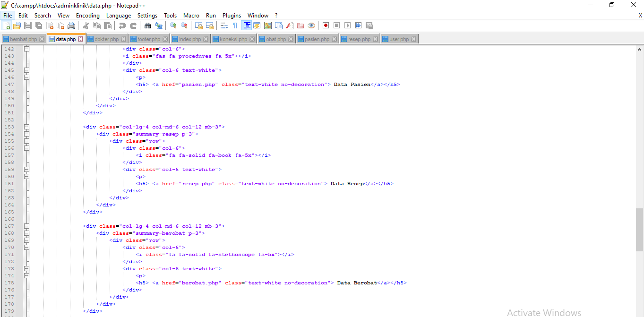Close the obat.php tab with its X
The height and width of the screenshot is (317, 644).
coord(291,39)
